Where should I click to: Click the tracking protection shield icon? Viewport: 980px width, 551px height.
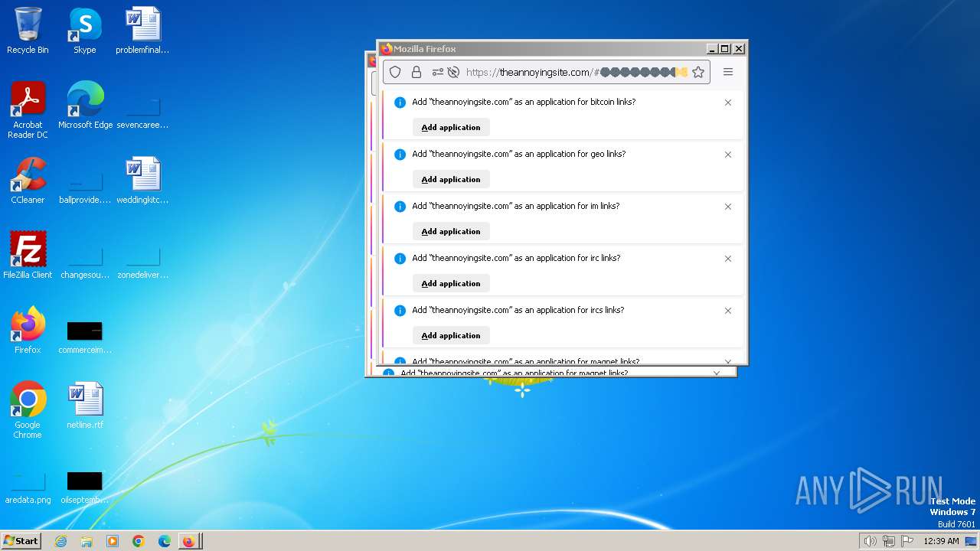coord(395,72)
